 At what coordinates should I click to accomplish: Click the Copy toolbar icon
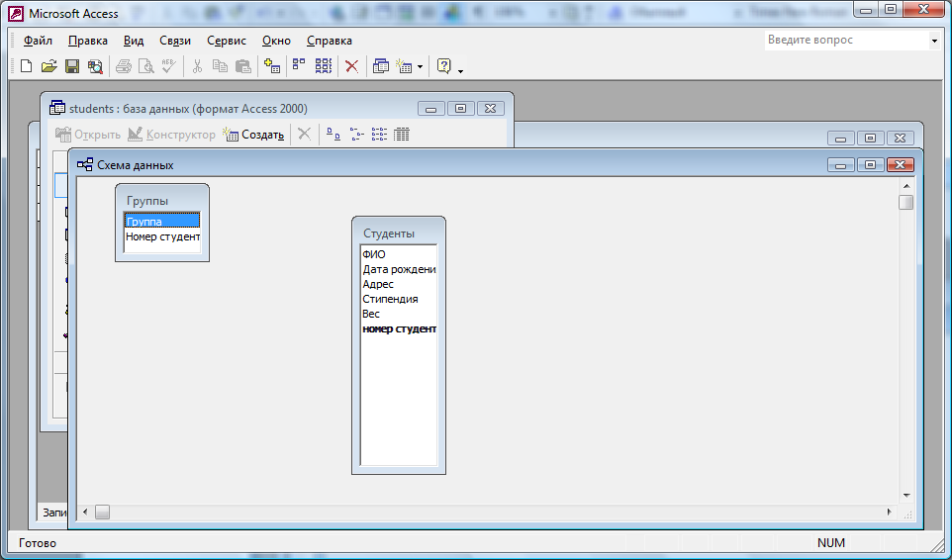pyautogui.click(x=220, y=66)
